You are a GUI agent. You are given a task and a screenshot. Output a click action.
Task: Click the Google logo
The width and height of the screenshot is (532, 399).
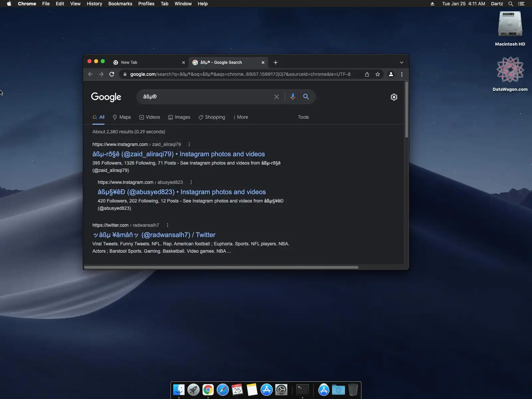point(106,97)
